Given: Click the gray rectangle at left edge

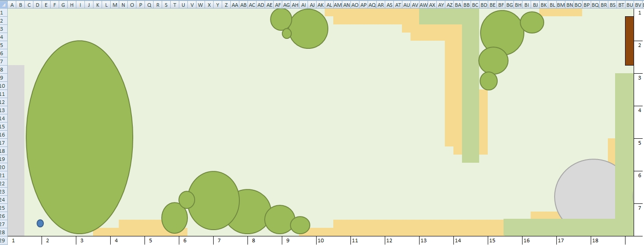Looking at the screenshot, I should pyautogui.click(x=16, y=149).
